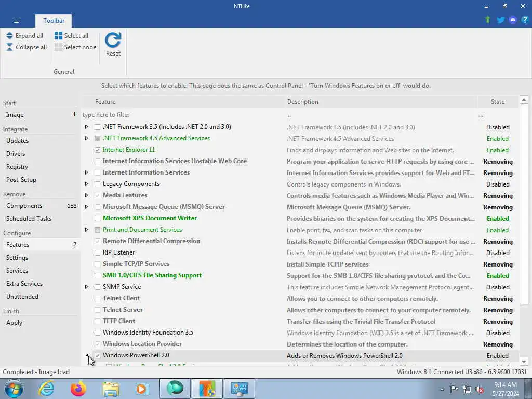Click the NTLite taskbar icon
Image resolution: width=532 pixels, height=399 pixels.
pyautogui.click(x=207, y=389)
